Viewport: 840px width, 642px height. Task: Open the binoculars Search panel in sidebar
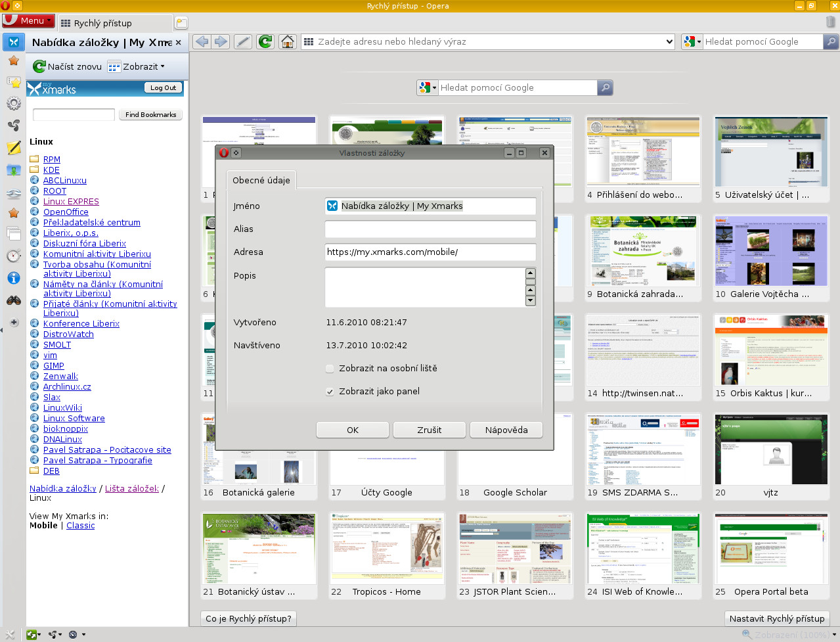tap(13, 300)
